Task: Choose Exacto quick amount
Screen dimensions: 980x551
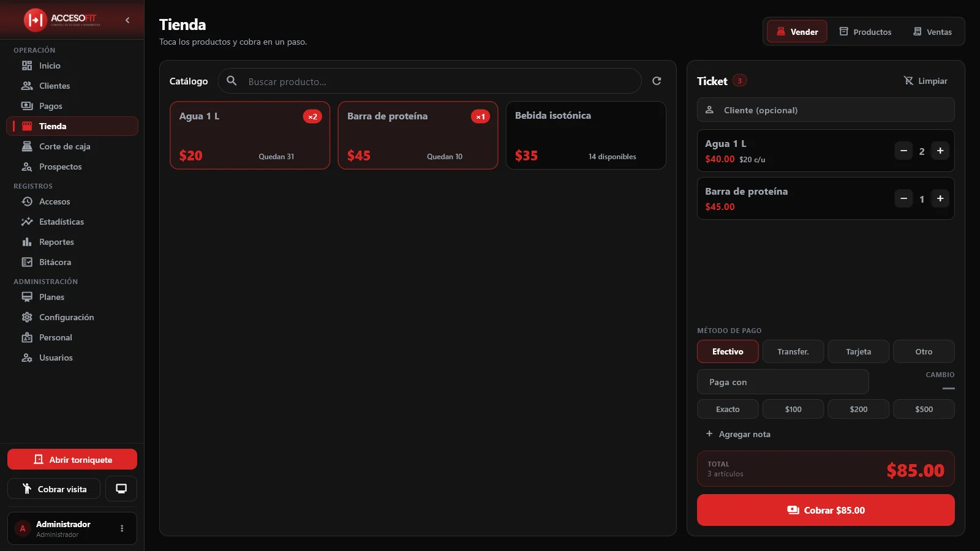Action: pos(728,409)
